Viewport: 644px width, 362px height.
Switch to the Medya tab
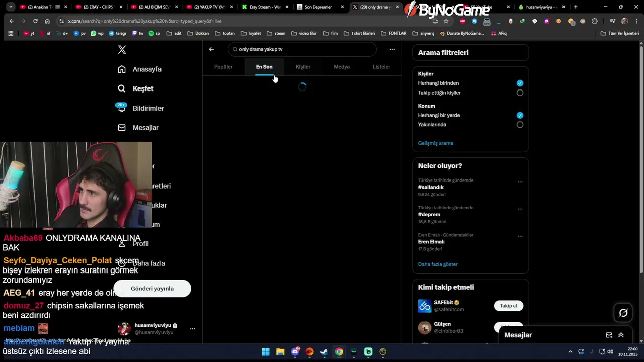click(x=342, y=67)
